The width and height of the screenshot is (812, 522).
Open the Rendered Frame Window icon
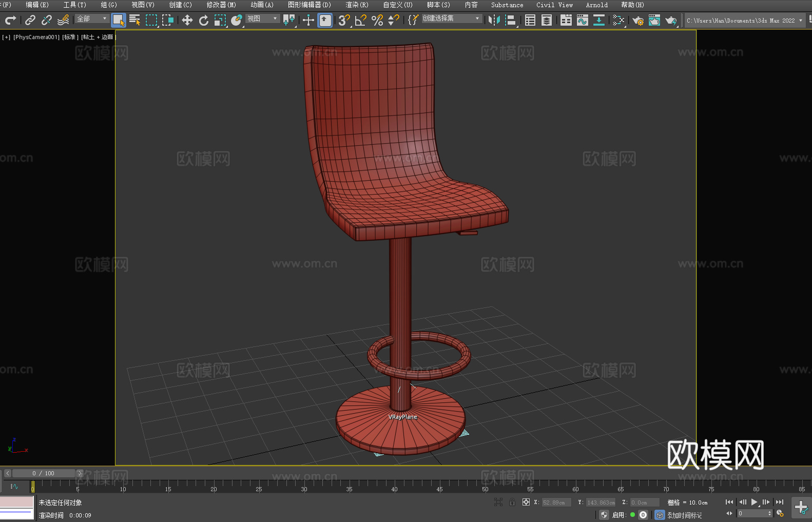point(654,20)
